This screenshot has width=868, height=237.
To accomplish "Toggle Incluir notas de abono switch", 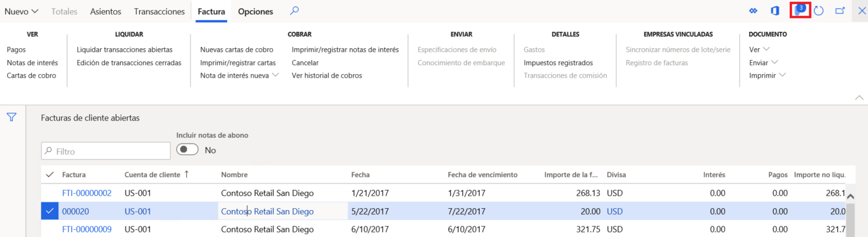I will (x=187, y=150).
